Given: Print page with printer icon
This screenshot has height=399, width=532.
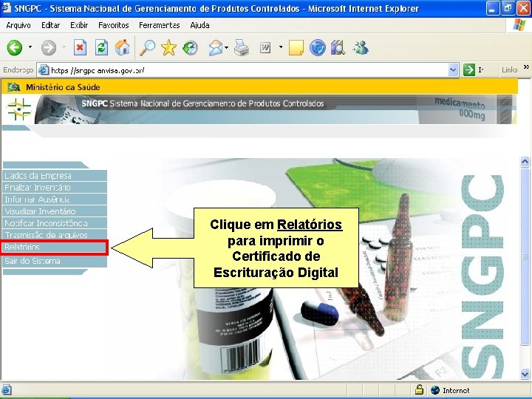Looking at the screenshot, I should pyautogui.click(x=242, y=47).
